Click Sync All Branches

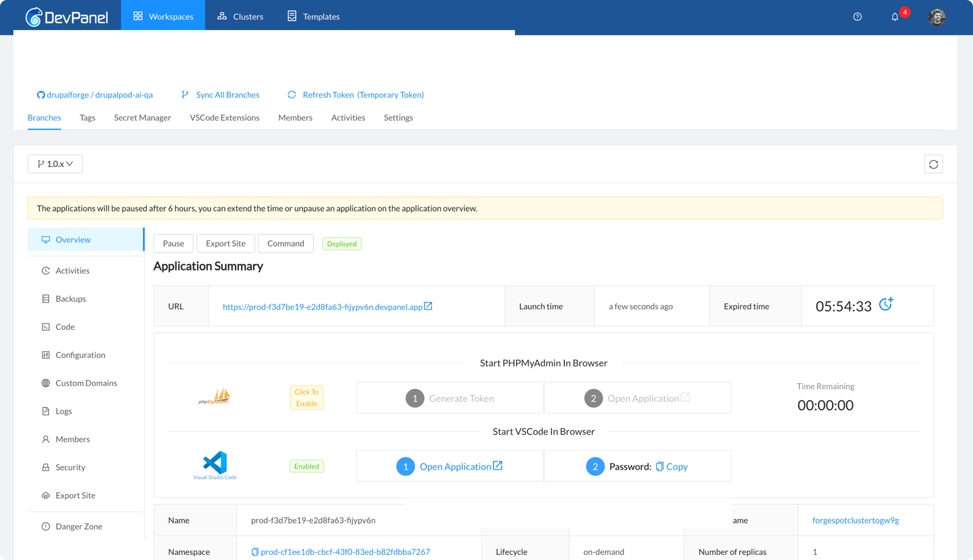(228, 95)
